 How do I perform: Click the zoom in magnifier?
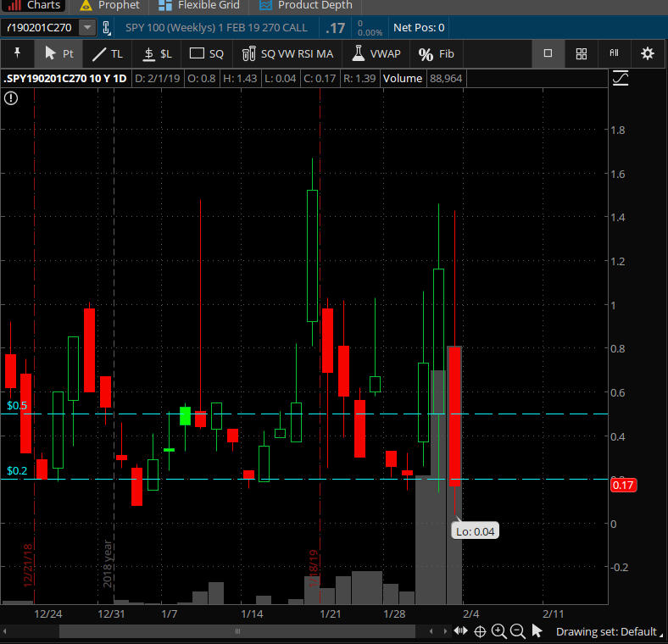tap(498, 631)
